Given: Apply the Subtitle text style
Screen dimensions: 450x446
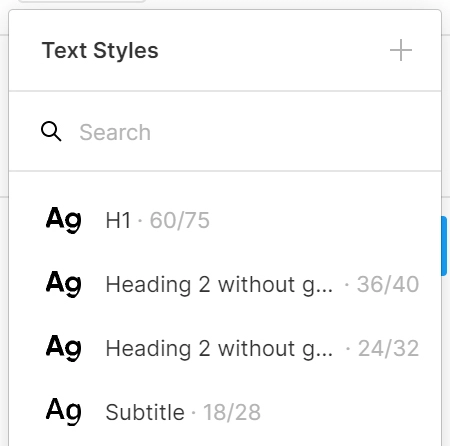Looking at the screenshot, I should pos(225,412).
